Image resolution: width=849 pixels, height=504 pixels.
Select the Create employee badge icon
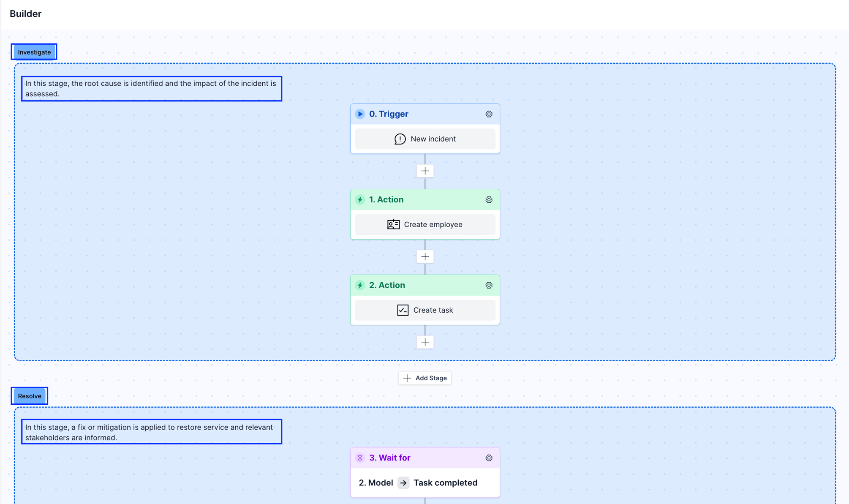pyautogui.click(x=393, y=224)
